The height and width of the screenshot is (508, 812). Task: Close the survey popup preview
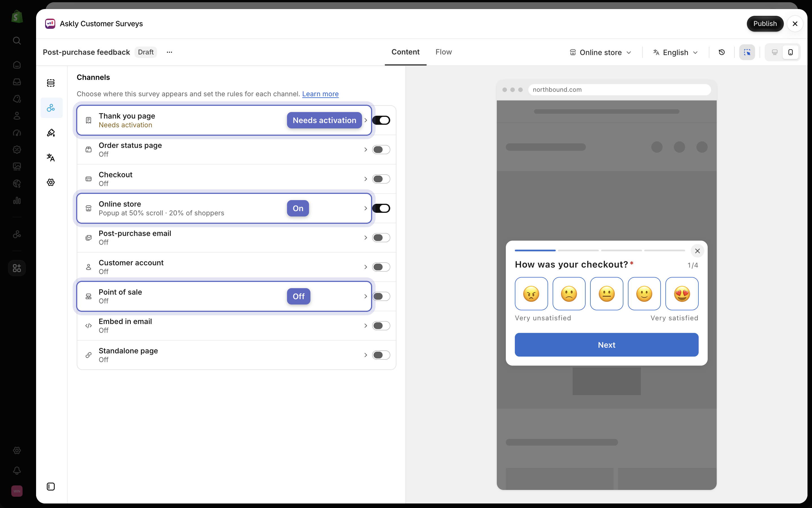click(697, 251)
